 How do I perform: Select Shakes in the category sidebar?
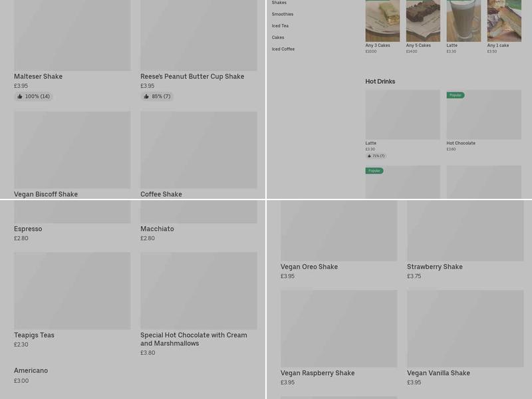pyautogui.click(x=279, y=3)
